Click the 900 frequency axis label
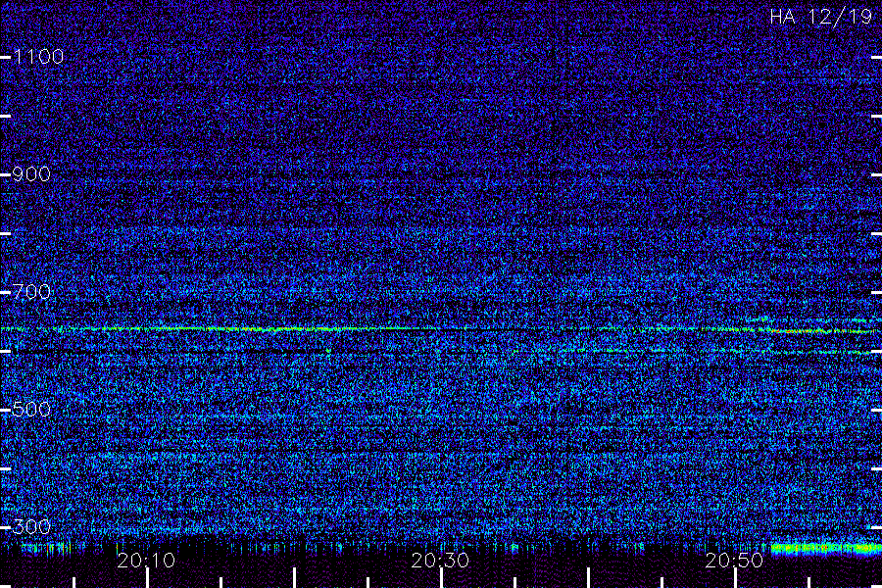Image resolution: width=882 pixels, height=588 pixels. pos(31,174)
